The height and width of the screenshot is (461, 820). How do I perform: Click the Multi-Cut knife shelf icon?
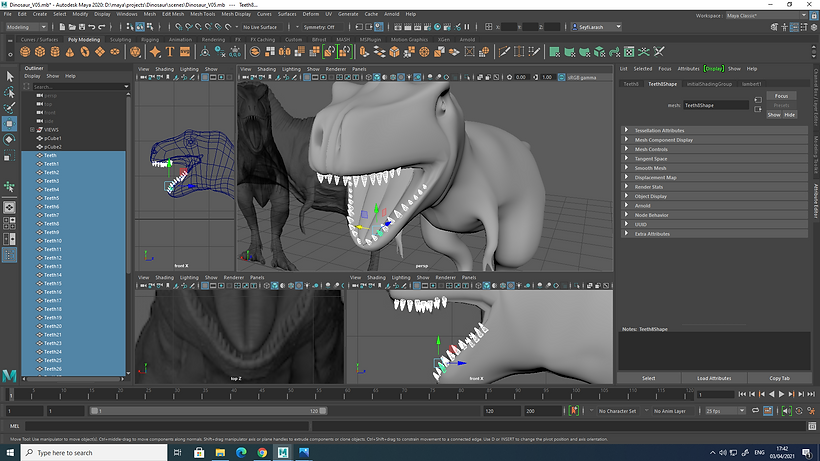[504, 52]
